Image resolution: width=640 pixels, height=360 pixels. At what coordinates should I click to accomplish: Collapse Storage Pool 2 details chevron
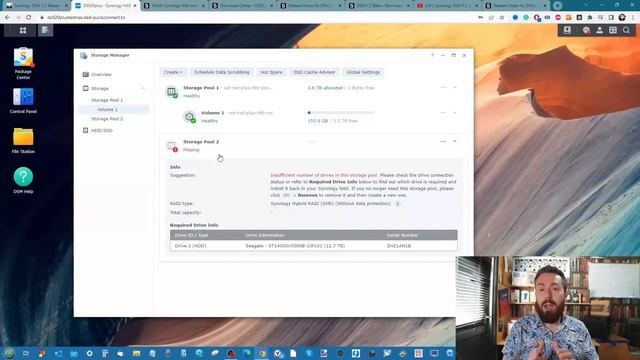tap(455, 141)
